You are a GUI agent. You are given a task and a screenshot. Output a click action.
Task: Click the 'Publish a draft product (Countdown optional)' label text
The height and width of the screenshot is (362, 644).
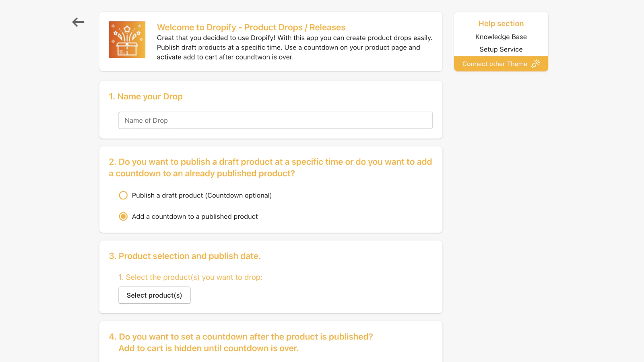pos(202,195)
